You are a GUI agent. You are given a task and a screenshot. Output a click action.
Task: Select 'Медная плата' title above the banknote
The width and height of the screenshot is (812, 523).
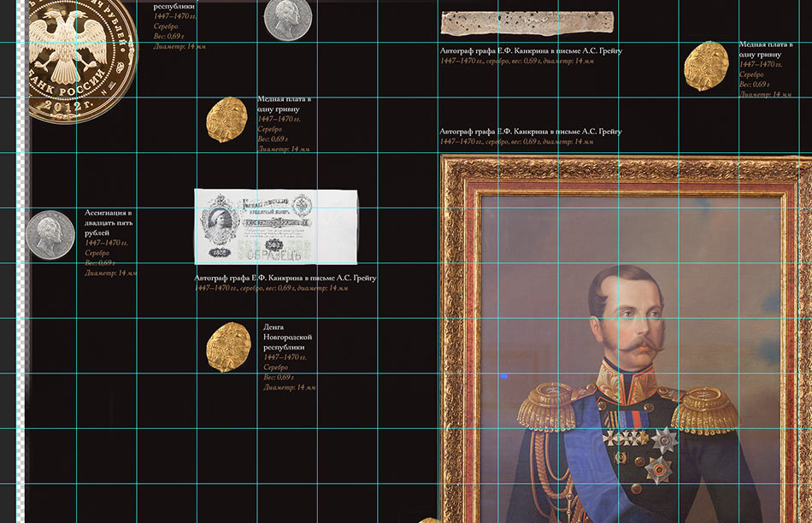tap(283, 103)
